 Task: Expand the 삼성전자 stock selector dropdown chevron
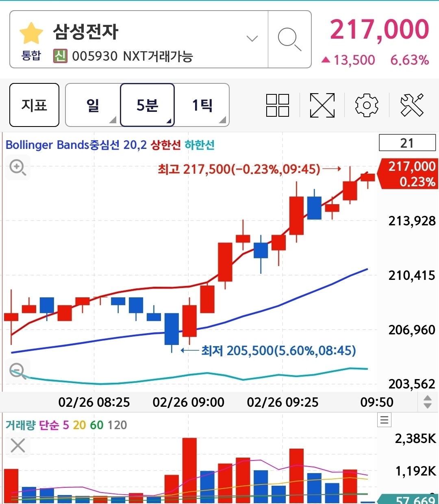point(252,39)
